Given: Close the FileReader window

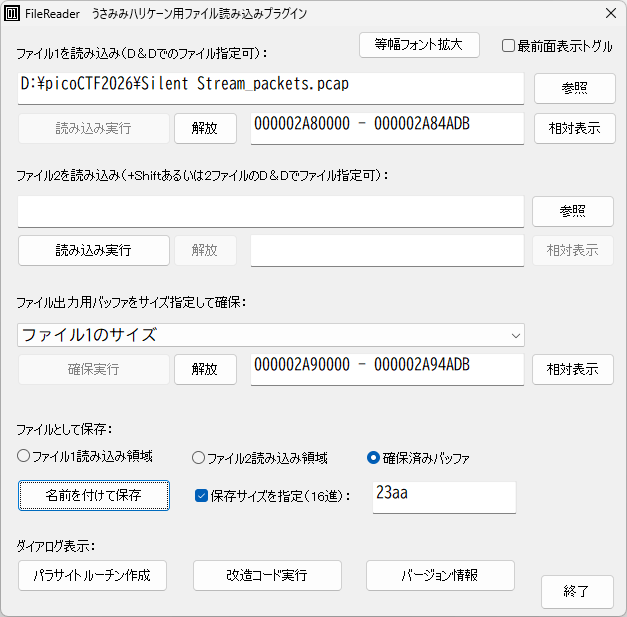Looking at the screenshot, I should coord(610,14).
